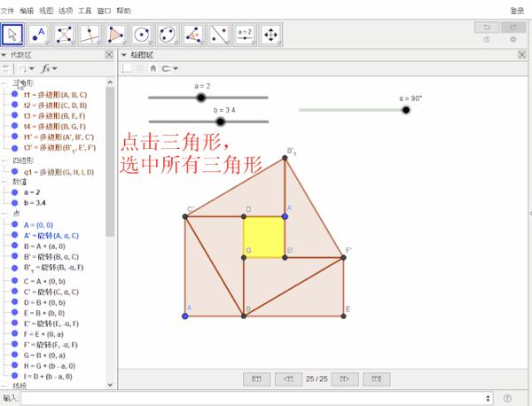Select the Reflect about line tool

coord(219,35)
